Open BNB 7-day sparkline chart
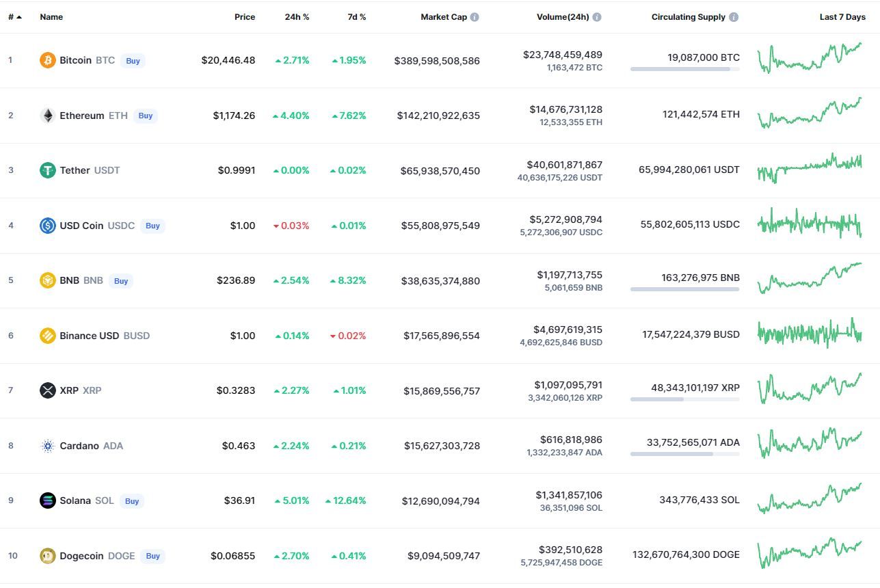The width and height of the screenshot is (880, 588). point(810,278)
